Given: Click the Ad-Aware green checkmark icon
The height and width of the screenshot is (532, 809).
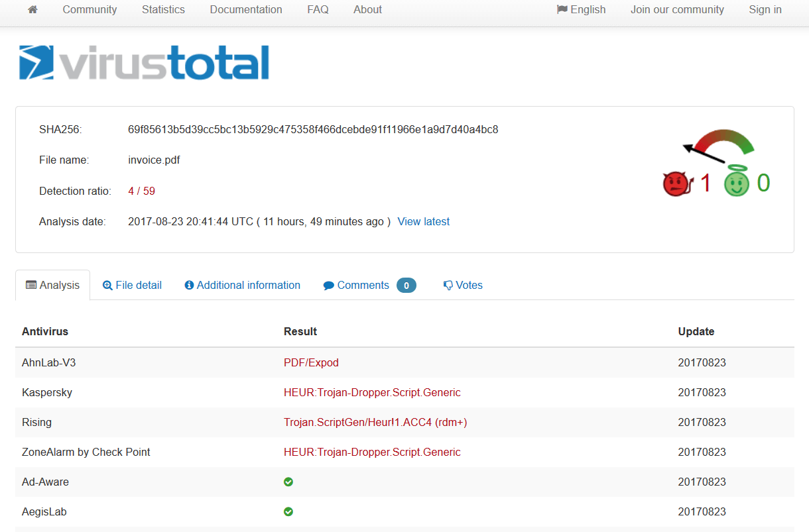Looking at the screenshot, I should pyautogui.click(x=288, y=482).
